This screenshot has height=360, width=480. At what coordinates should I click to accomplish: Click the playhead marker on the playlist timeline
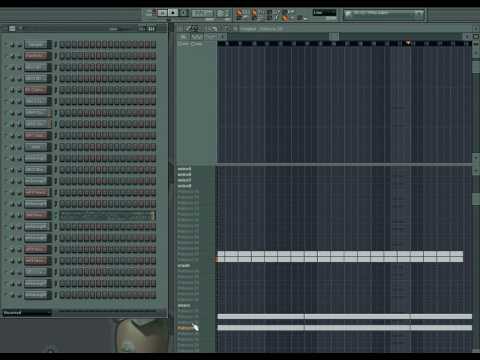coord(408,43)
